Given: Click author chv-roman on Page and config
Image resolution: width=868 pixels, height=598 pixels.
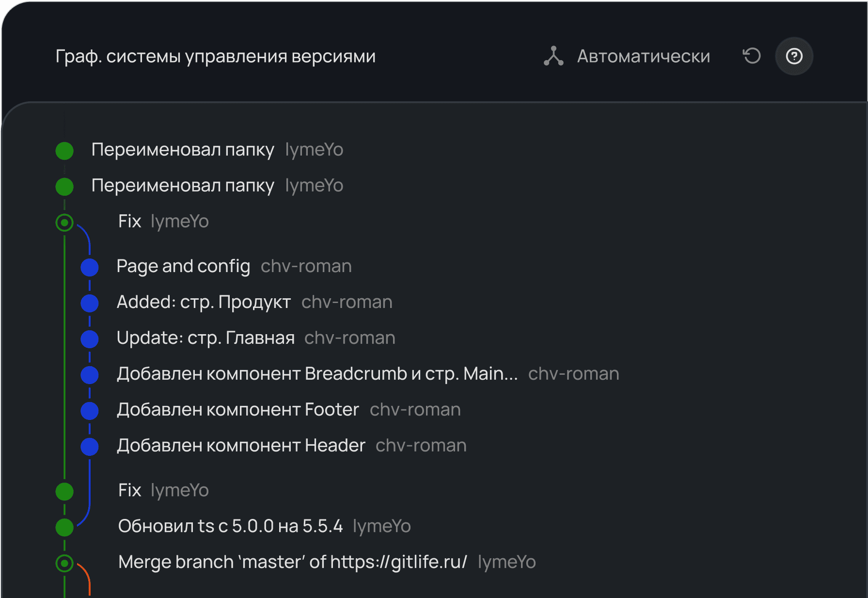Looking at the screenshot, I should click(x=306, y=266).
